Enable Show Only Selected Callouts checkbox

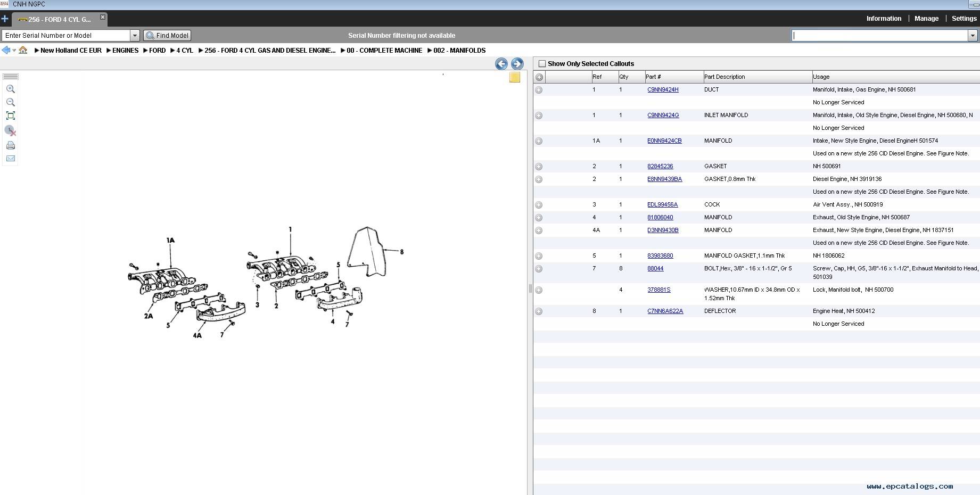[x=542, y=64]
